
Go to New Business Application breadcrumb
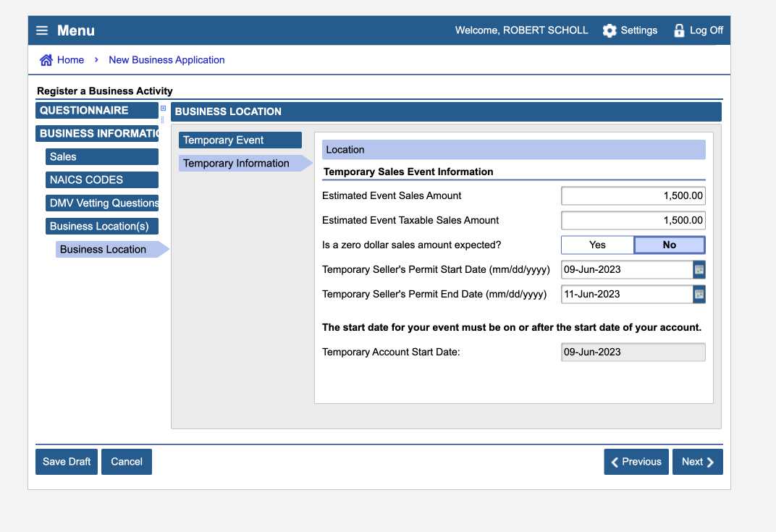click(166, 60)
